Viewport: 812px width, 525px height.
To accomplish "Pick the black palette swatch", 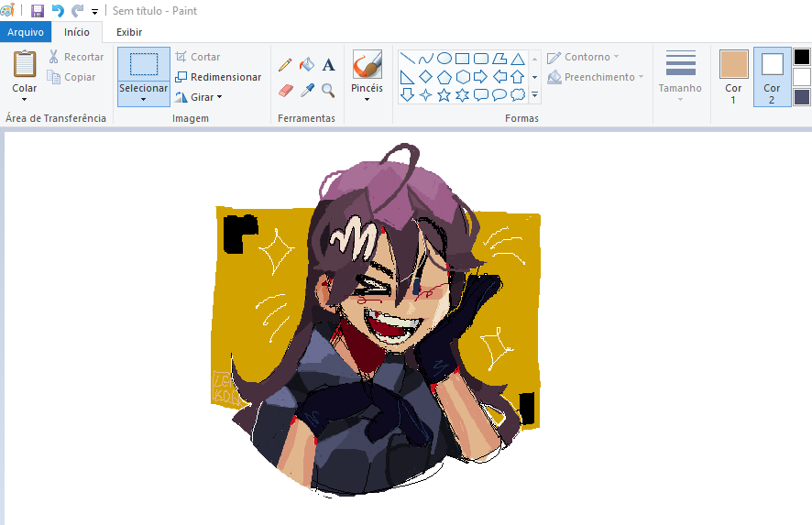I will click(802, 57).
